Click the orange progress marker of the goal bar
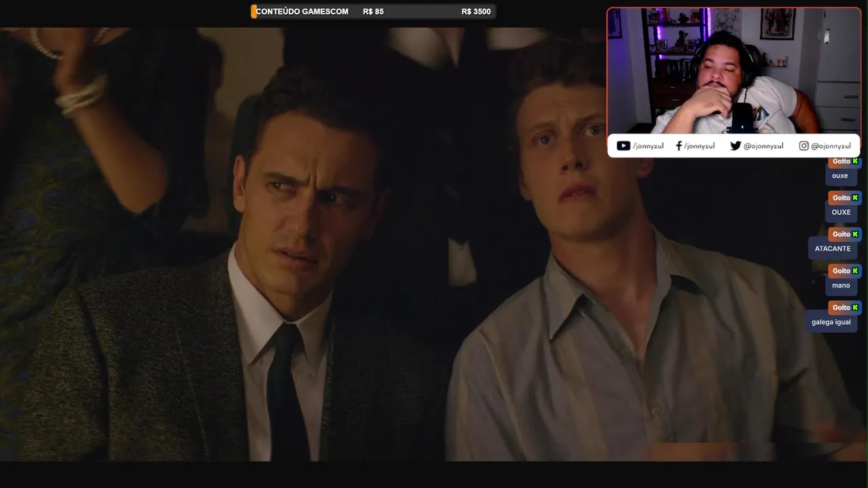This screenshot has width=868, height=488. pyautogui.click(x=254, y=12)
